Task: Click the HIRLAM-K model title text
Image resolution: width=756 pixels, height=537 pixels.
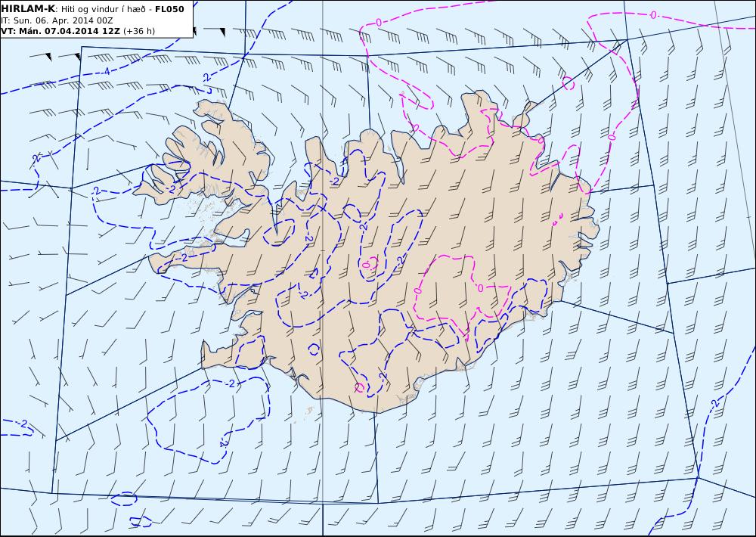Action: (x=28, y=9)
